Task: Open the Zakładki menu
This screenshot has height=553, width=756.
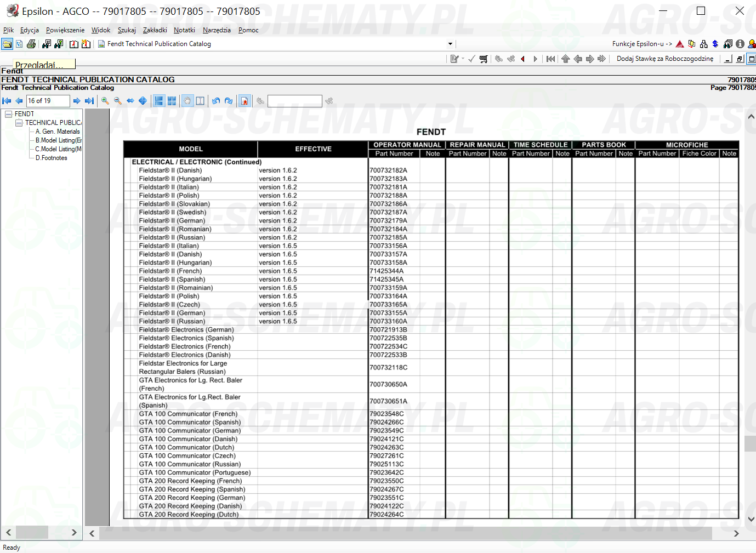Action: pos(155,30)
